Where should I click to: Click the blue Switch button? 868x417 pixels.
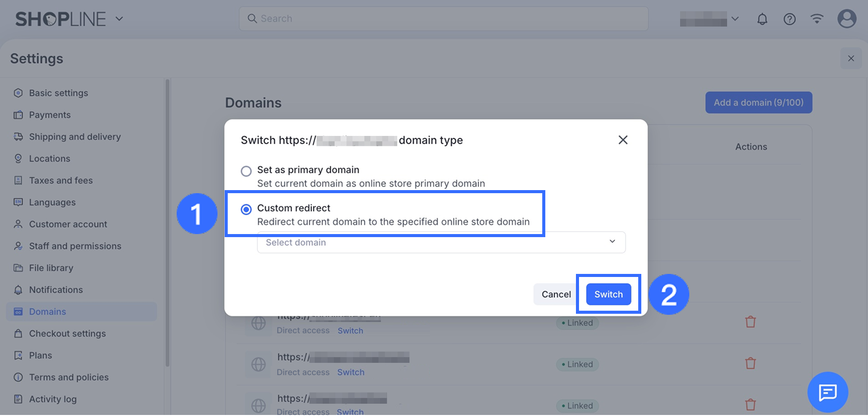[608, 294]
